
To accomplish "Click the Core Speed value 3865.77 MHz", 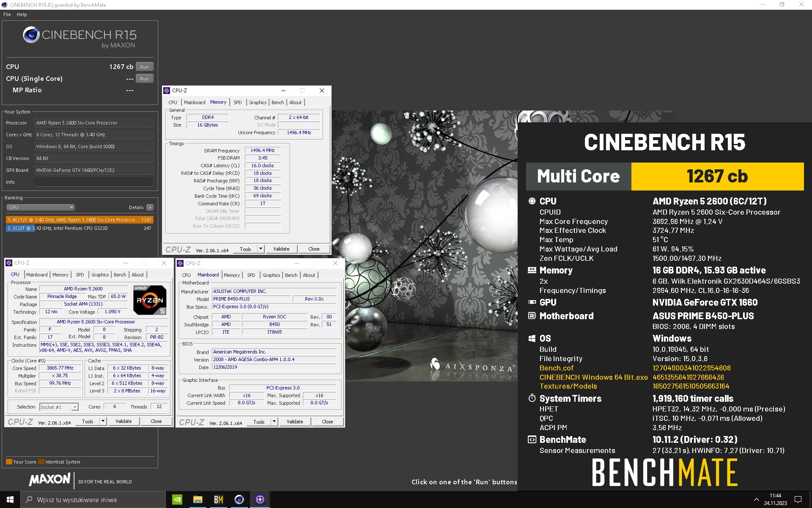I will pos(60,368).
